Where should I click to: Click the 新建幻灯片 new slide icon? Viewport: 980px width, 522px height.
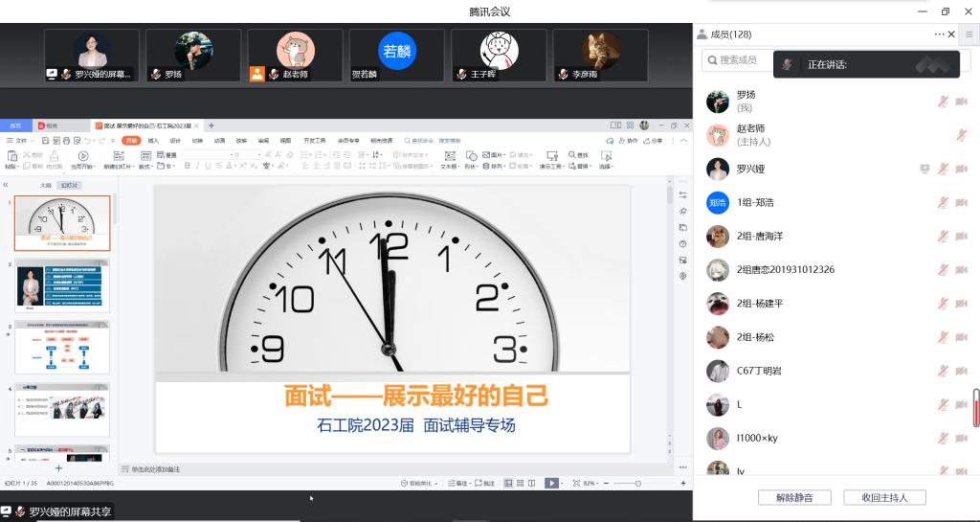[118, 156]
